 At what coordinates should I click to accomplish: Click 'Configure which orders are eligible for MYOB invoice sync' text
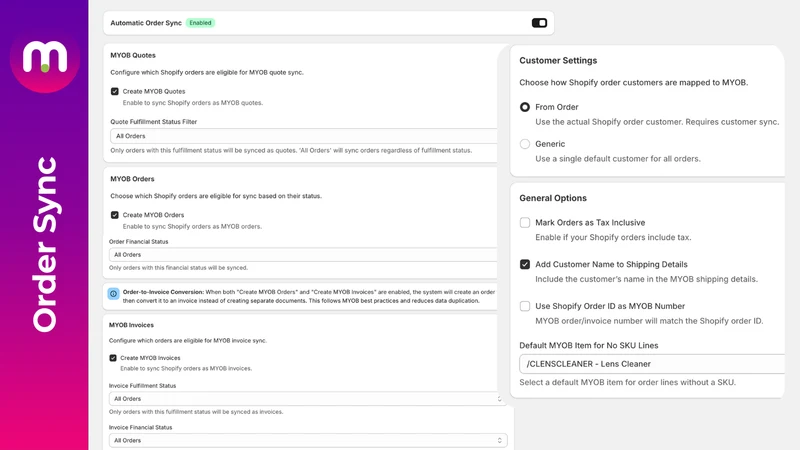point(188,340)
